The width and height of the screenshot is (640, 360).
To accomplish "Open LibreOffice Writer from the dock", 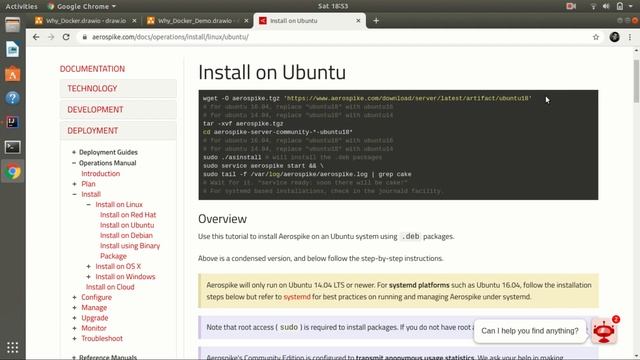I will point(12,49).
